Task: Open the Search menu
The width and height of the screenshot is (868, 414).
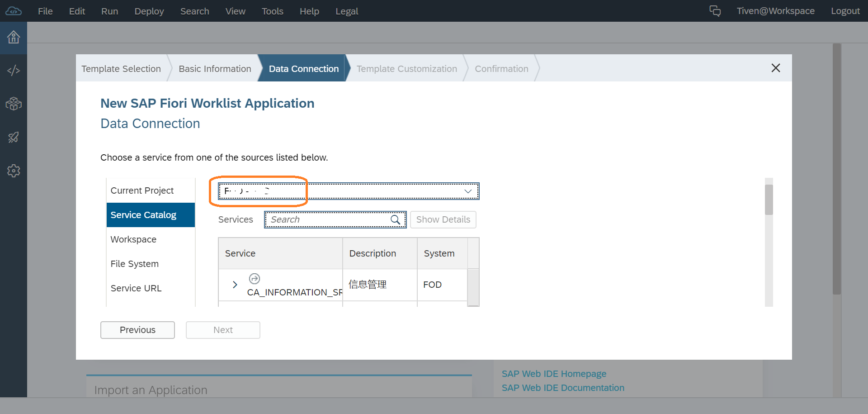Action: click(195, 11)
